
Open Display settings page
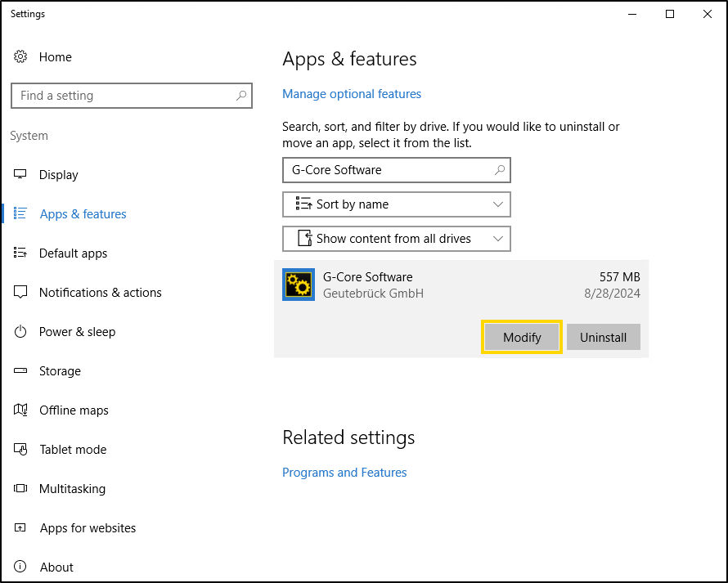click(x=59, y=175)
